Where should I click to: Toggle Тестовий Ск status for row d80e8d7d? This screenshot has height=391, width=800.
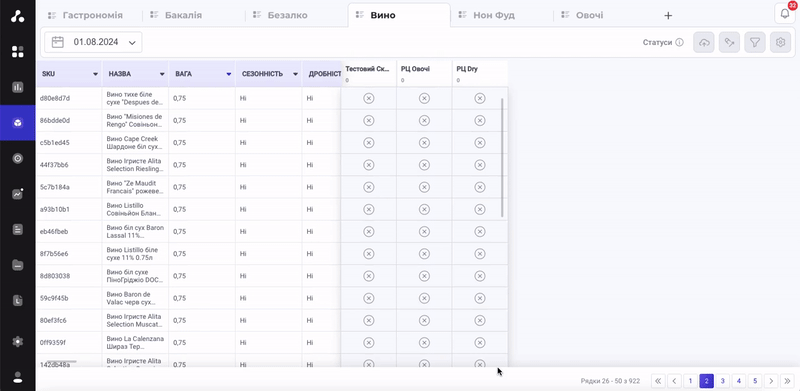tap(368, 98)
